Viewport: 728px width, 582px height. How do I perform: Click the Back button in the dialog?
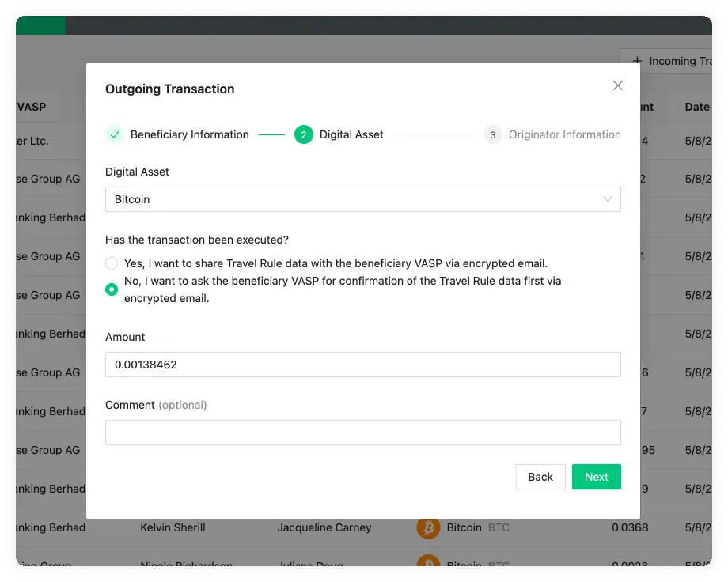[540, 477]
